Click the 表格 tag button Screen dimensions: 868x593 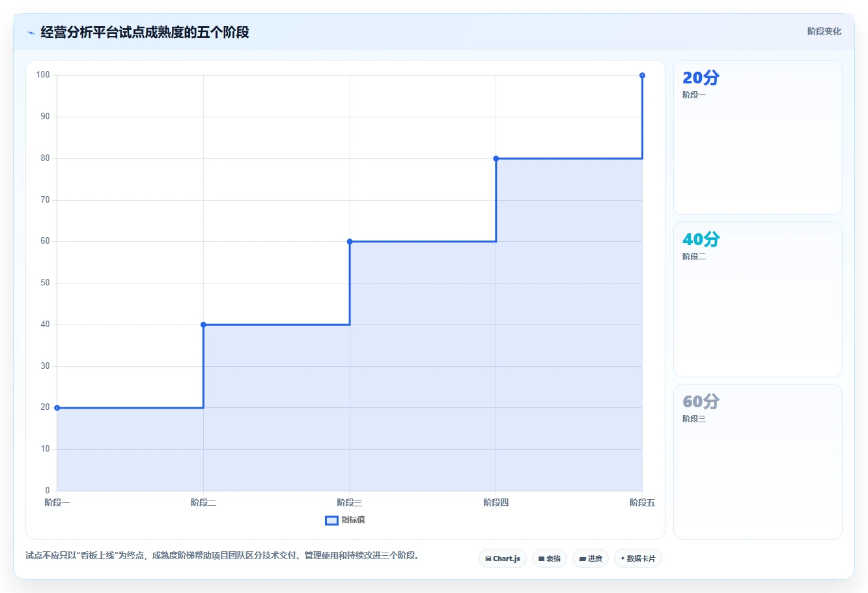pyautogui.click(x=550, y=558)
